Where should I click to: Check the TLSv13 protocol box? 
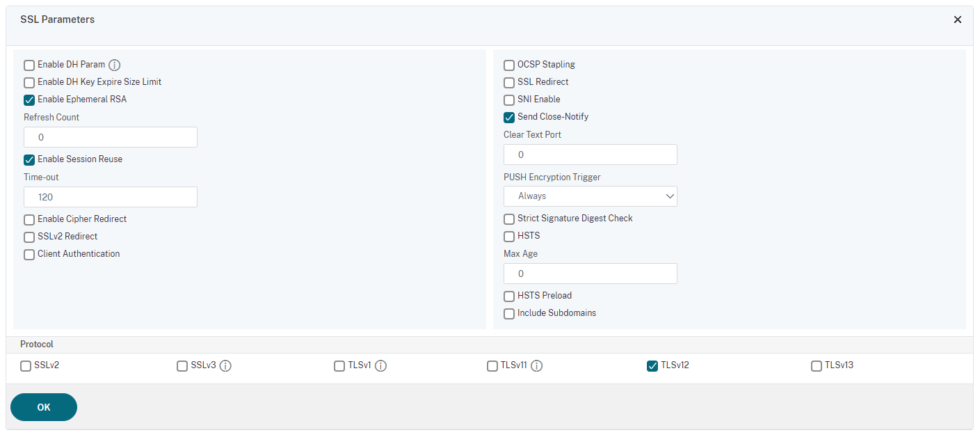tap(817, 366)
